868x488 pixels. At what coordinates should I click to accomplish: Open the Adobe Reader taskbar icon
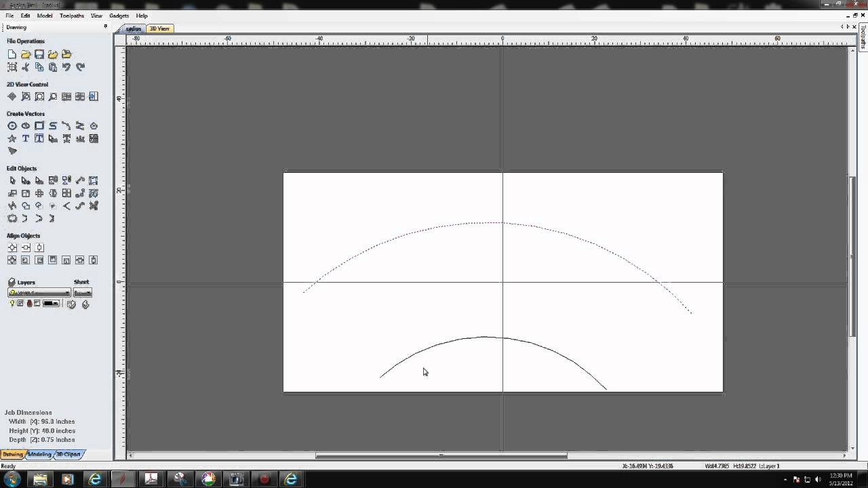click(151, 479)
